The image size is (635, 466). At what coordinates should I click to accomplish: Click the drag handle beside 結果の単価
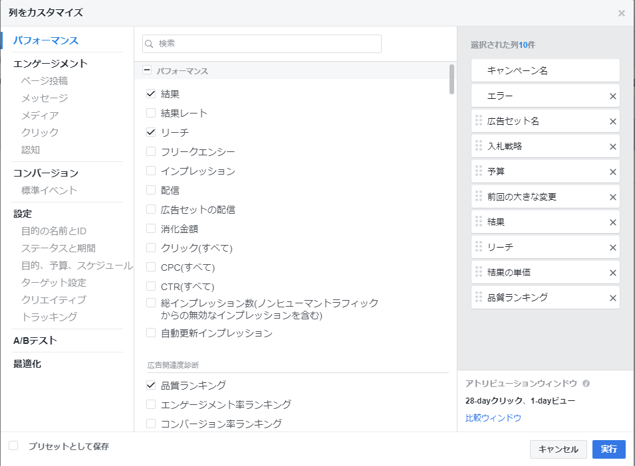(x=479, y=272)
